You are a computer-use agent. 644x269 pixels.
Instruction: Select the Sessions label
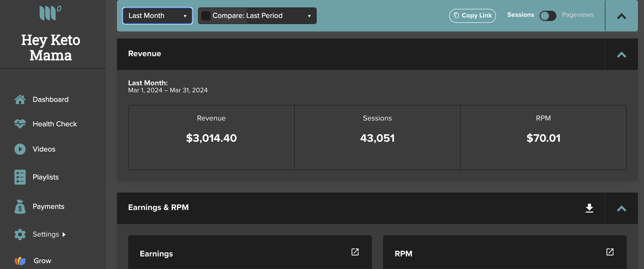click(x=521, y=15)
